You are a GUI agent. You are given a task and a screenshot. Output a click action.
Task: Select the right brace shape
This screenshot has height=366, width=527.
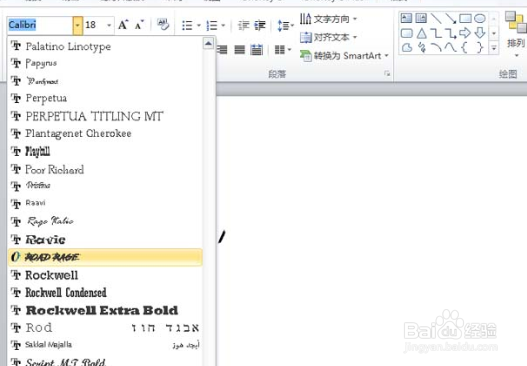coord(480,47)
